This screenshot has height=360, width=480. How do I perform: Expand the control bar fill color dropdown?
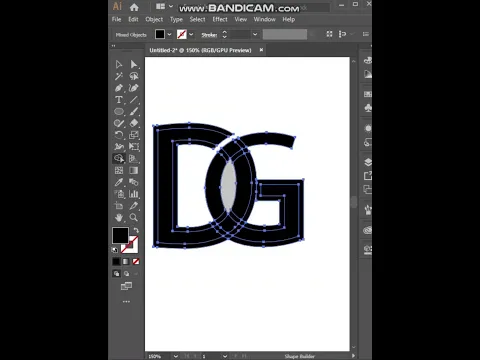169,34
